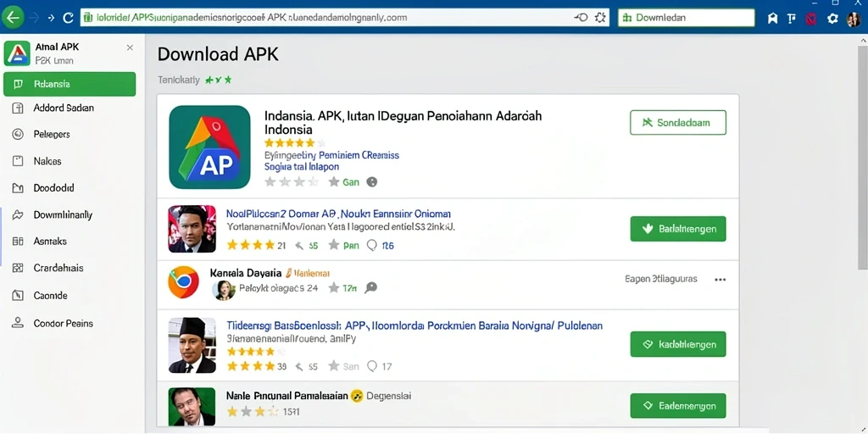Reload the page with refresh icon
This screenshot has height=434, width=868.
[x=68, y=18]
